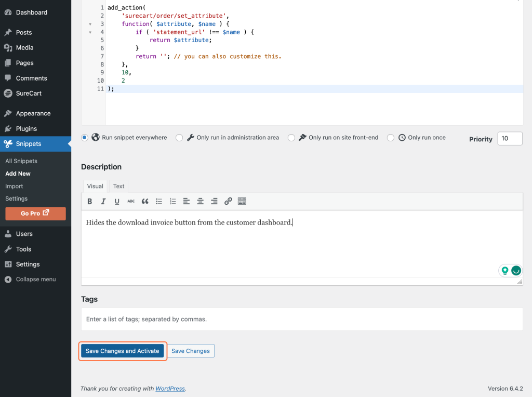Open the keyboard shortcuts help icon
Screen dimensions: 532x397
(242, 202)
